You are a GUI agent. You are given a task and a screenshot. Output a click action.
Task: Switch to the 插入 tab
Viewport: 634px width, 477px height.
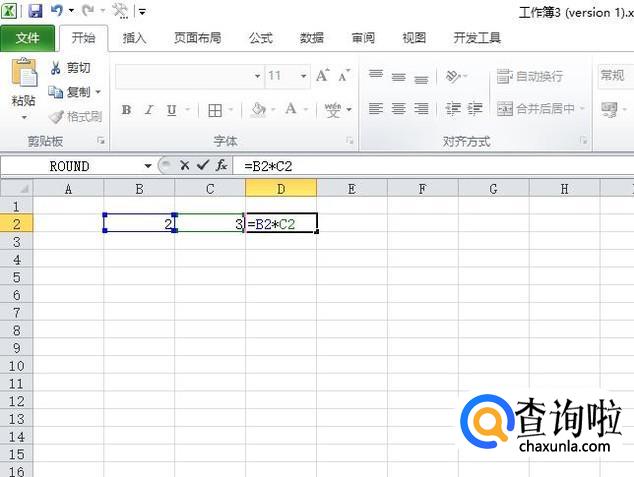tap(134, 38)
